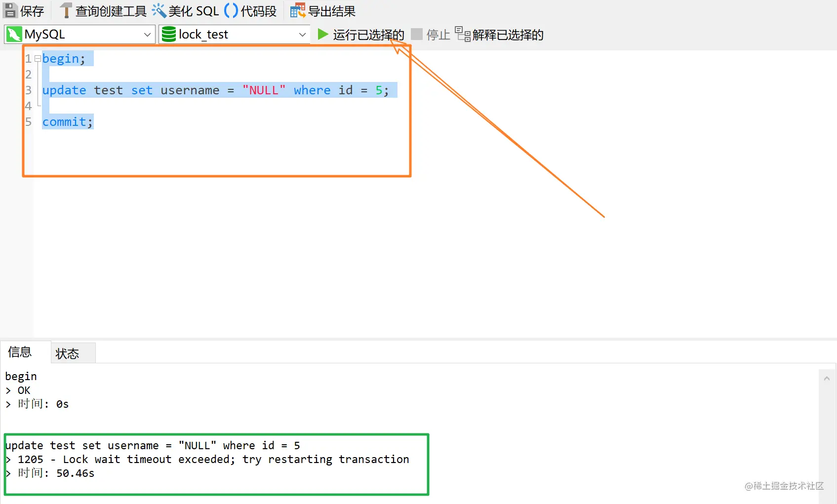Click the "begin" line in the results panel
The width and height of the screenshot is (837, 504).
(x=21, y=377)
